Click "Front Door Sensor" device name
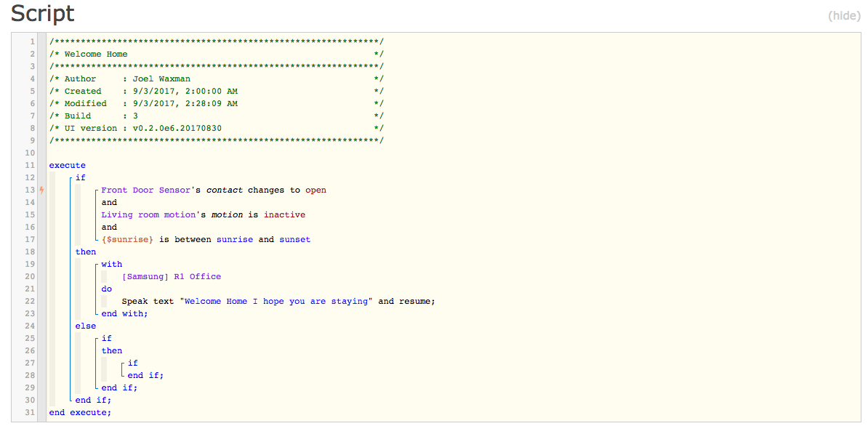Screen dimensions: 868x426 point(146,190)
